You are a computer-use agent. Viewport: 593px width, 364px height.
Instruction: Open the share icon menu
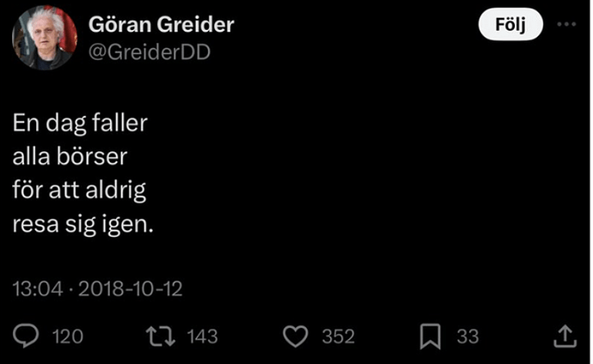(x=565, y=336)
